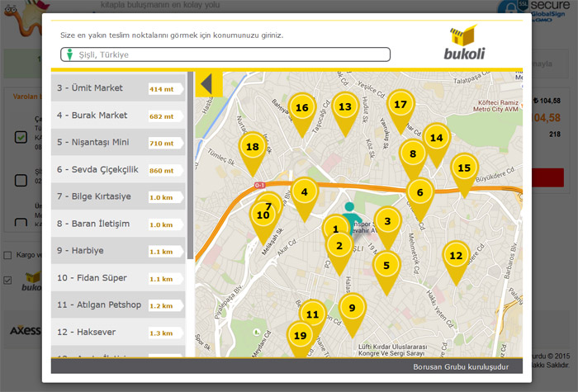Click the green location pin in search box

tap(69, 54)
